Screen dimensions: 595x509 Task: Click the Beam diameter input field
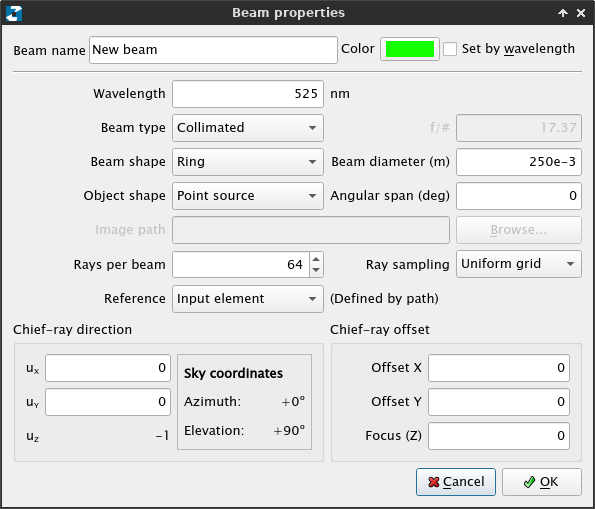(x=519, y=162)
